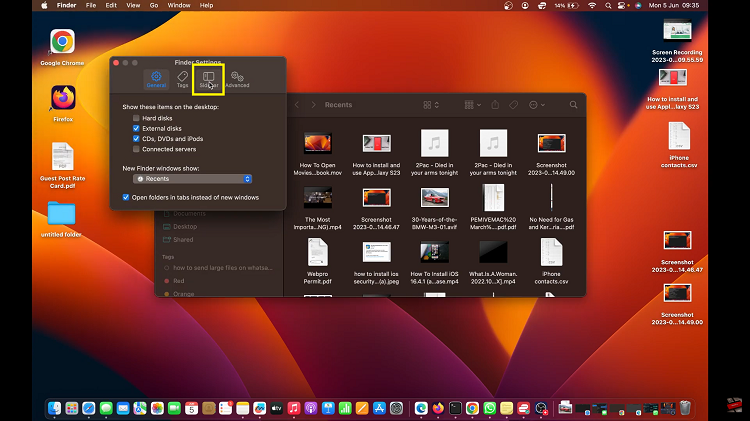Select The Most Importa...NG).mp4 file

coord(318,208)
